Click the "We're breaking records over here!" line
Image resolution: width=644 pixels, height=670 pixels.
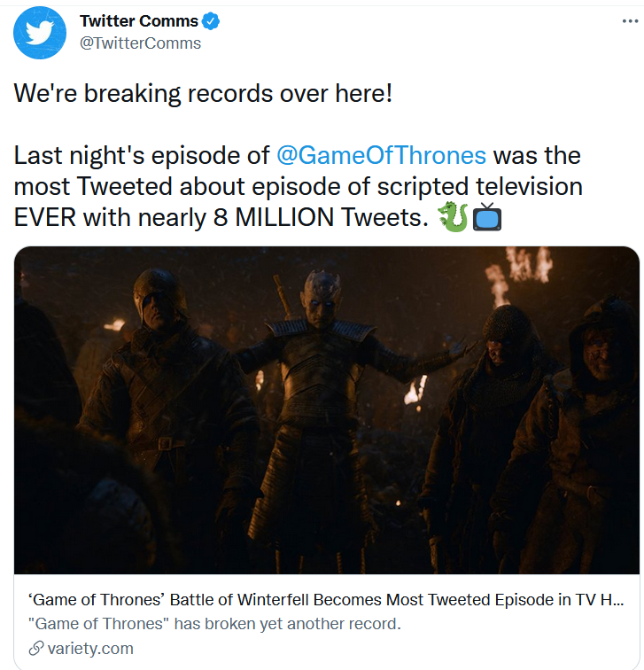(202, 93)
